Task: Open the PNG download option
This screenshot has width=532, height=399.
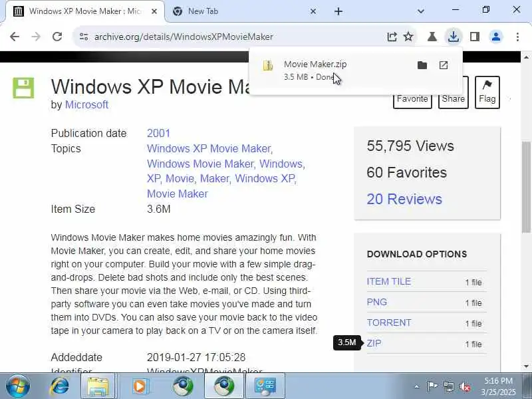Action: [x=376, y=302]
